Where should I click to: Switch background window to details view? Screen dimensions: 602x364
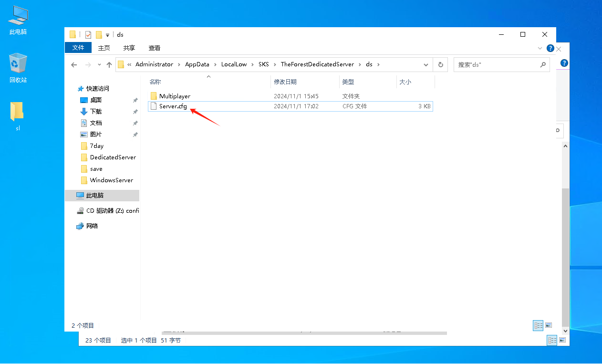[x=552, y=340]
